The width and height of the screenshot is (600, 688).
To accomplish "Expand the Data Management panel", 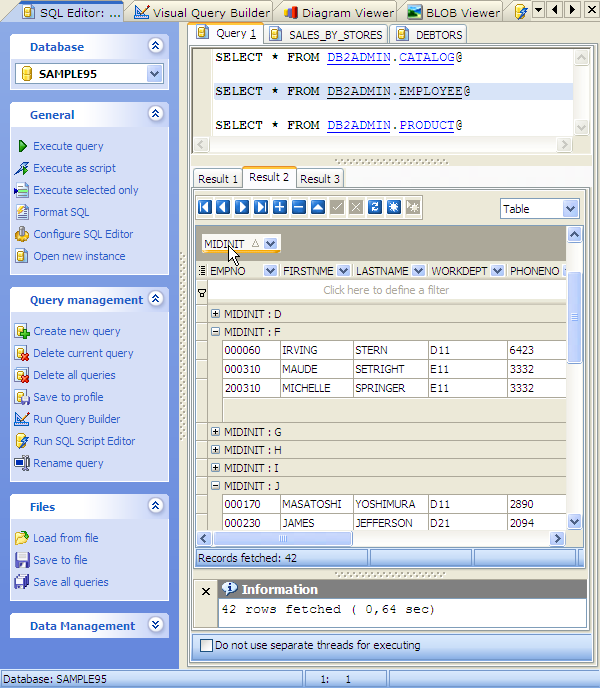I will 155,625.
